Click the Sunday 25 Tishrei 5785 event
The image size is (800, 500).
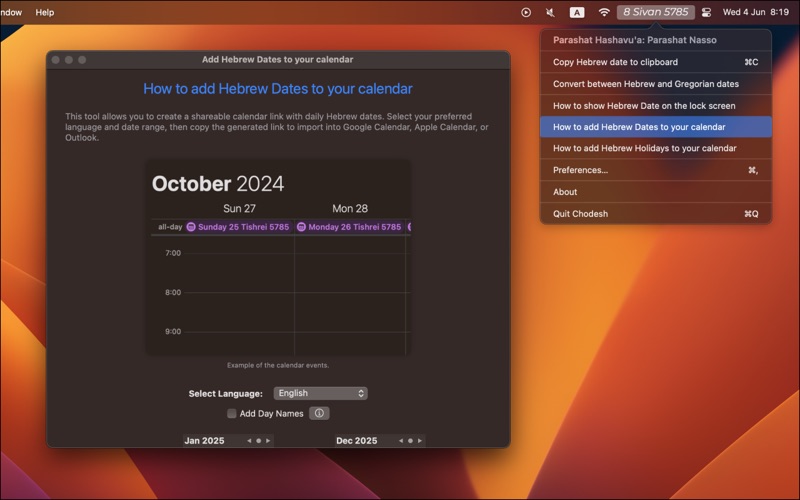pos(238,227)
